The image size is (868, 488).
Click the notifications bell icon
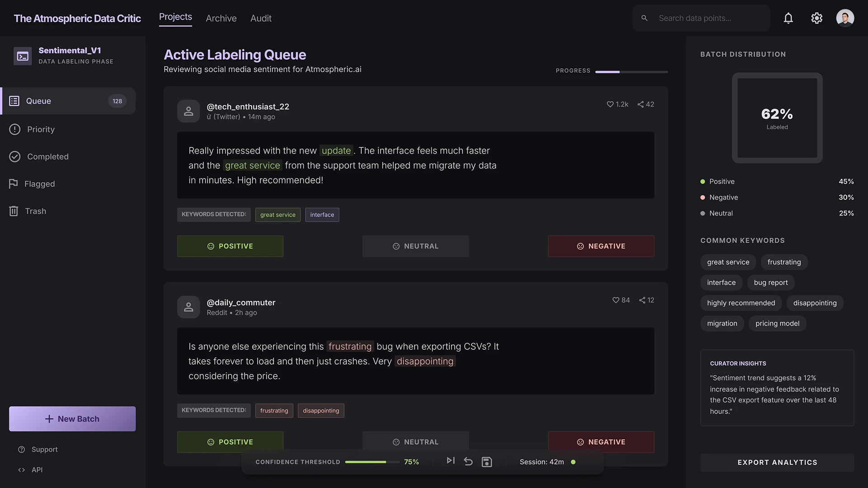point(788,18)
